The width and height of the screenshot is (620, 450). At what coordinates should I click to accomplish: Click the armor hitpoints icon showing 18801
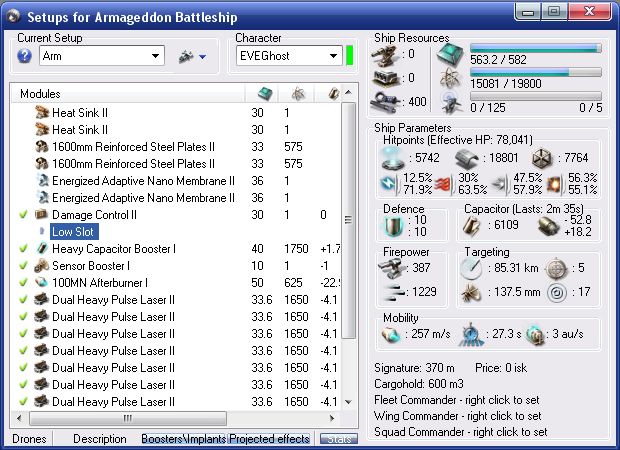point(467,159)
